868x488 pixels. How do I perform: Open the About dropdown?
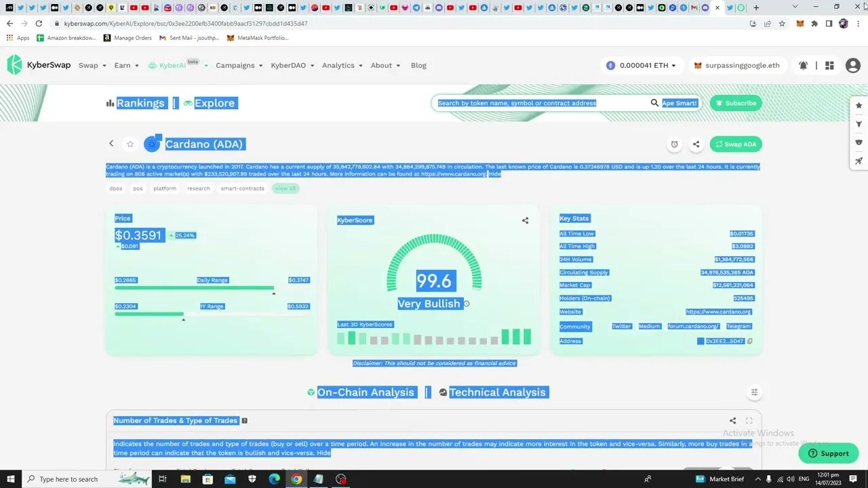tap(385, 65)
